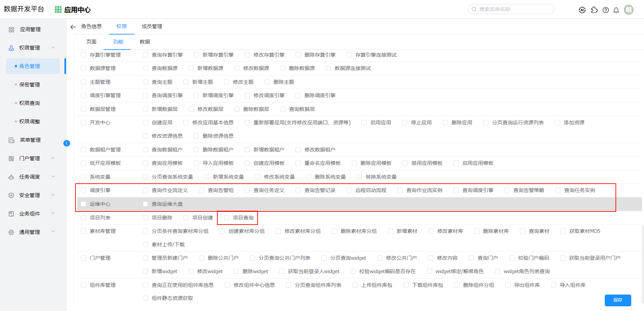Check the 项目查询 checkbox
Viewport: 644px width, 311px height.
pos(227,218)
